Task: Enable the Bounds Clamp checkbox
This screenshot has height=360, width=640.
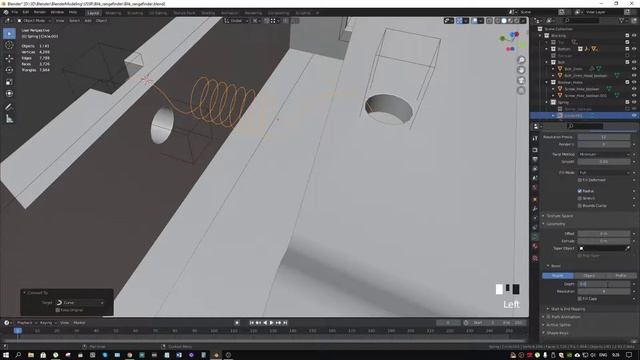Action: tap(580, 206)
